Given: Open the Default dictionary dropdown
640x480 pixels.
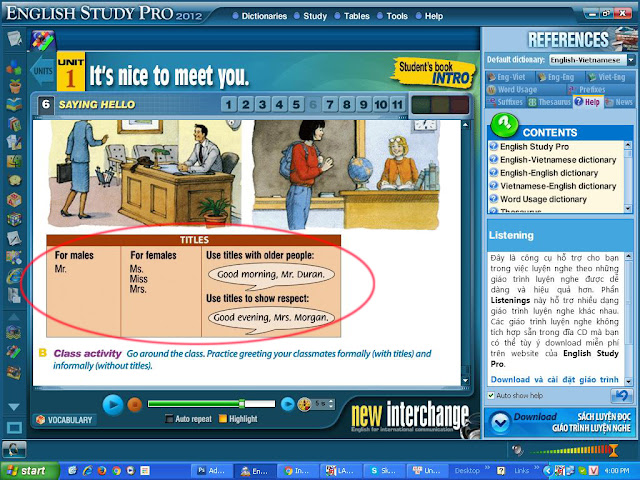Looking at the screenshot, I should tap(631, 60).
